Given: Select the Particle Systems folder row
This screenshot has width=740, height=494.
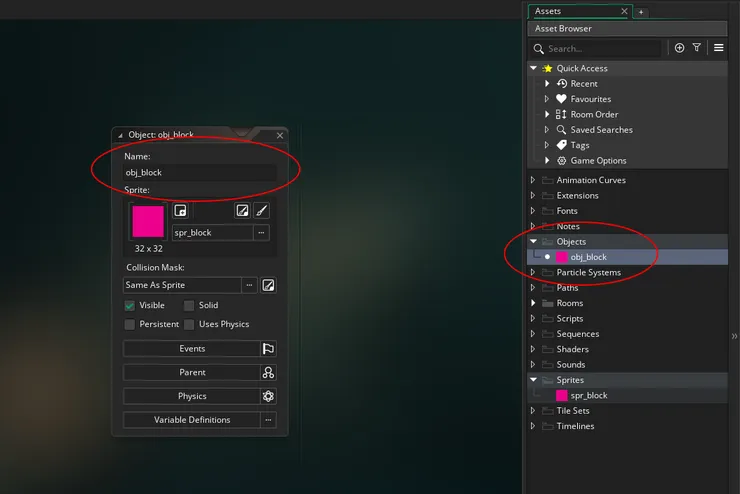Looking at the screenshot, I should (628, 273).
